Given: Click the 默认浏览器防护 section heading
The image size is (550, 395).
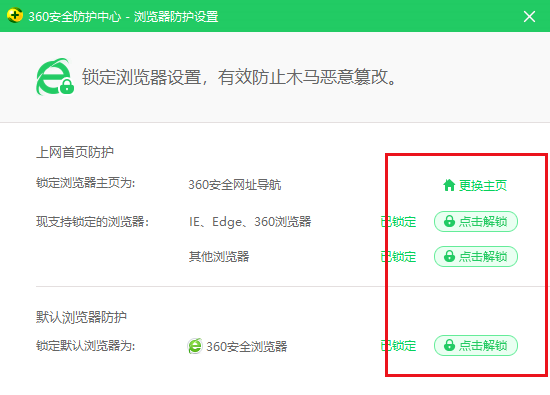Looking at the screenshot, I should click(81, 317).
